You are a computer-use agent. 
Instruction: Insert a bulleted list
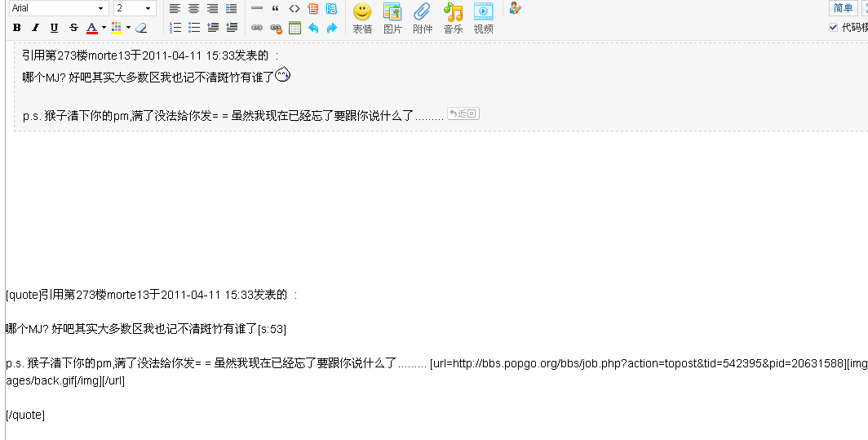click(x=194, y=28)
